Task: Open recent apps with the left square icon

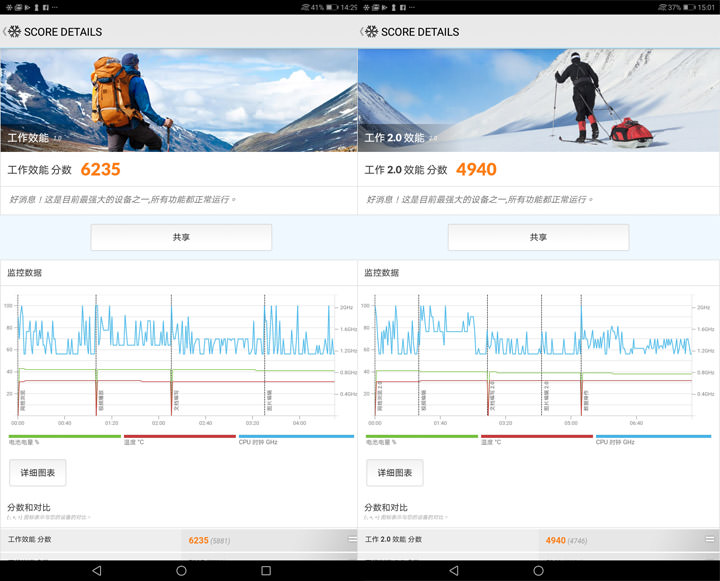Action: tap(265, 570)
